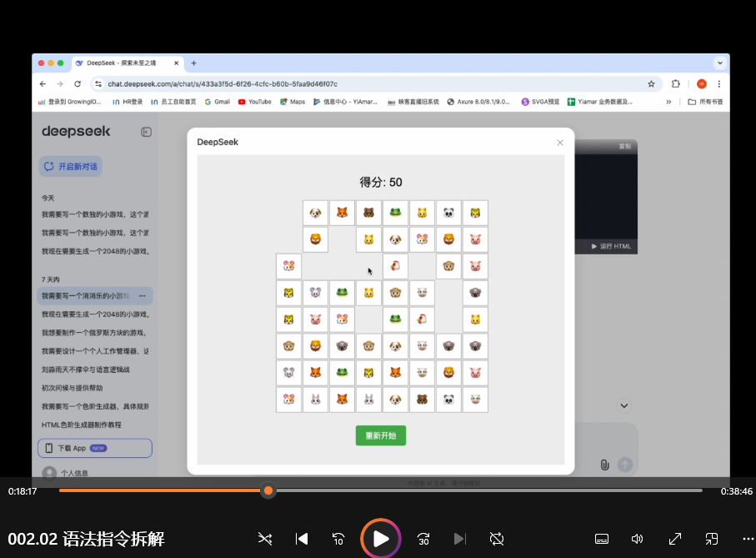
Task: Open chat HTML色阶生成器制作教程
Action: click(82, 425)
